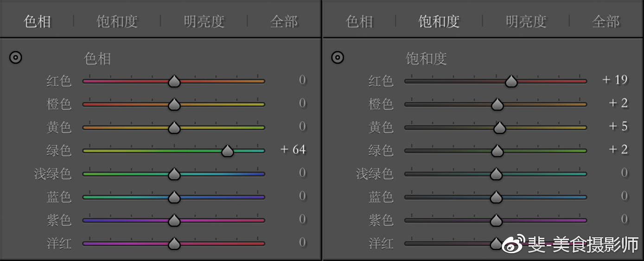Click the 红色 hue slider handle

click(x=174, y=82)
